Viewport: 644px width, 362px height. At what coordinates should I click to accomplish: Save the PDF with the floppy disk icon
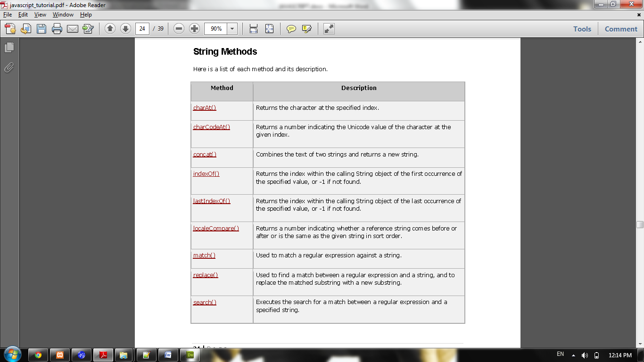point(41,29)
